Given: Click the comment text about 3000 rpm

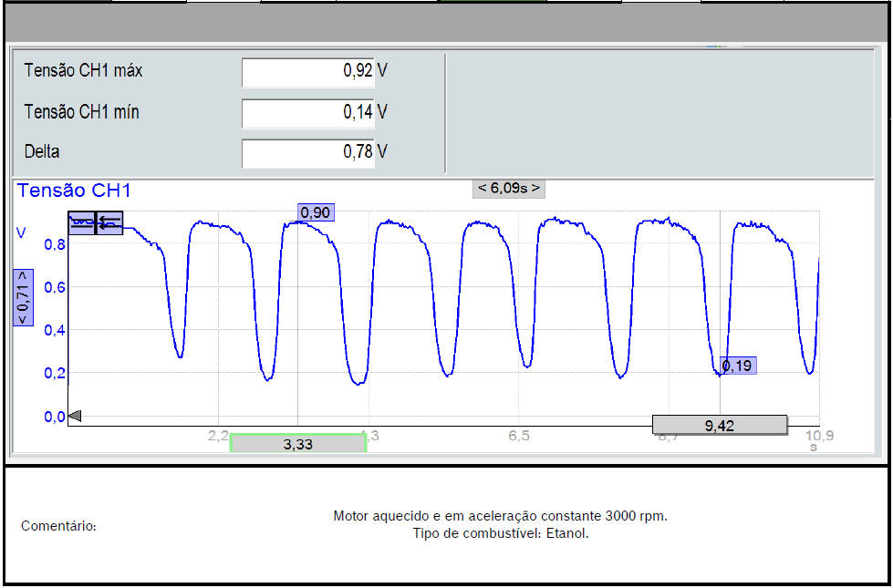Looking at the screenshot, I should coord(500,516).
